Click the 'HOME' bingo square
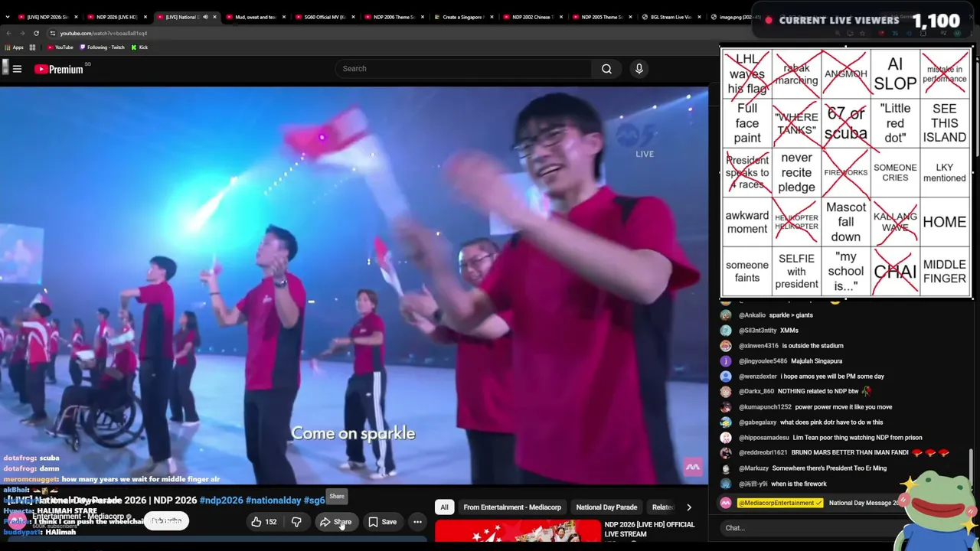The width and height of the screenshot is (980, 551). (x=945, y=222)
